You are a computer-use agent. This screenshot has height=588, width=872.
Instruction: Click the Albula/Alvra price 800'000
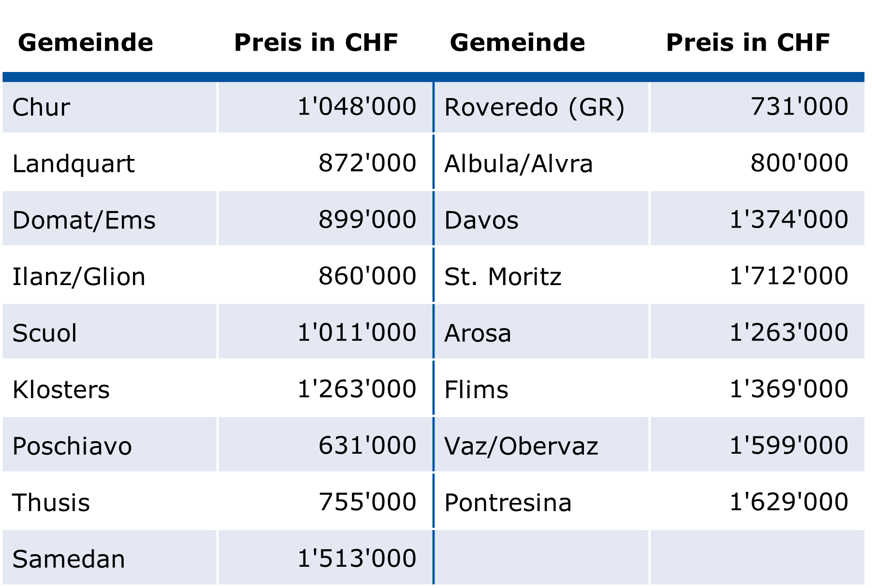click(x=757, y=163)
